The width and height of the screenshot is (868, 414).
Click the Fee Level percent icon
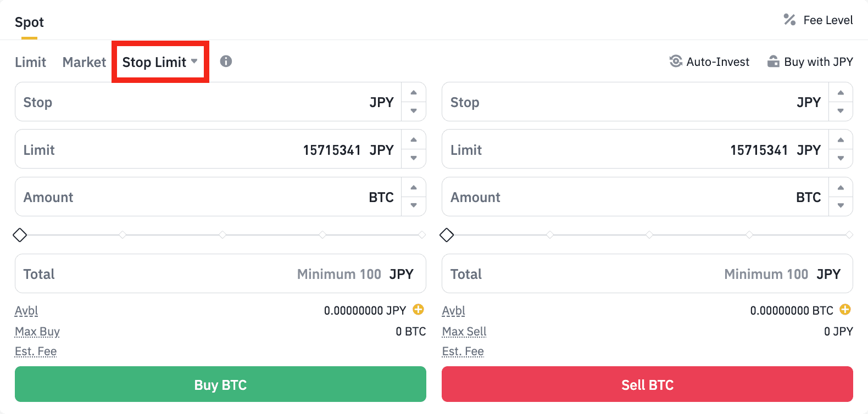pyautogui.click(x=789, y=20)
